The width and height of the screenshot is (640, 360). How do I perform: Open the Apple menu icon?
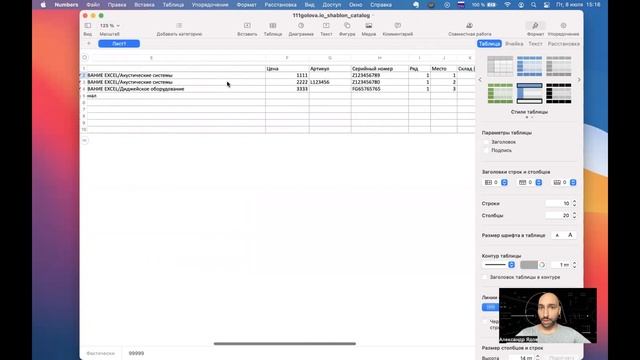click(43, 5)
